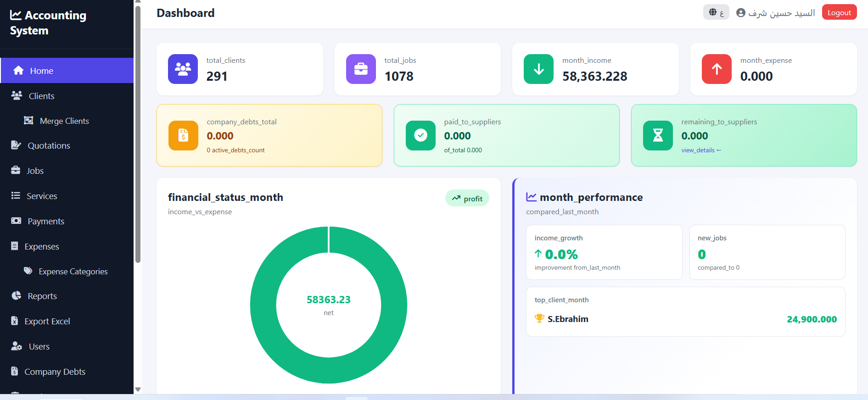The width and height of the screenshot is (868, 400).
Task: Navigate to Quotations section
Action: click(x=67, y=145)
